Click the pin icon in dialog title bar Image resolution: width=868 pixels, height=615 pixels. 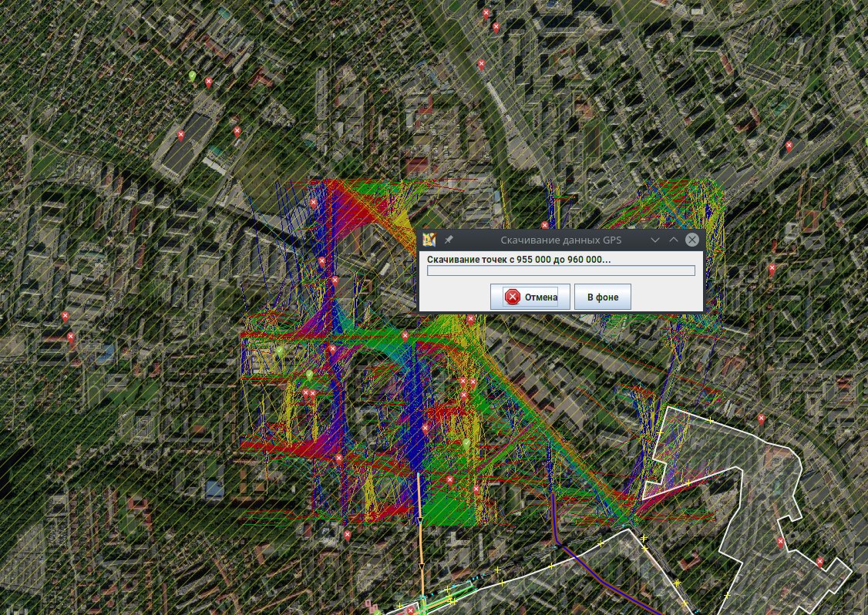(449, 240)
